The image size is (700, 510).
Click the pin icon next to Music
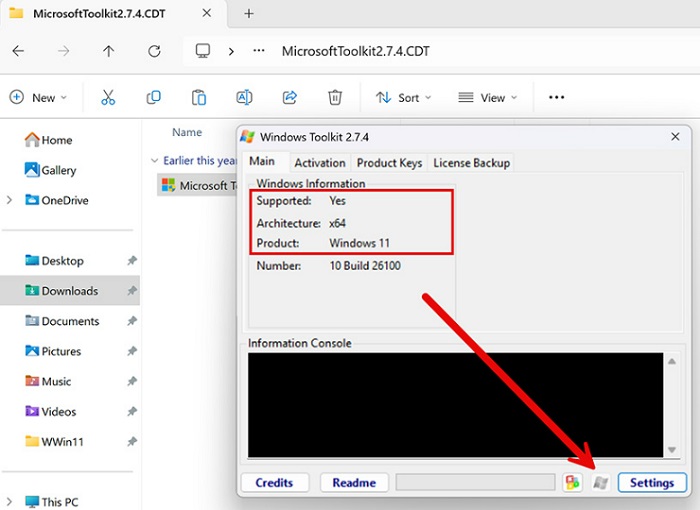(132, 381)
